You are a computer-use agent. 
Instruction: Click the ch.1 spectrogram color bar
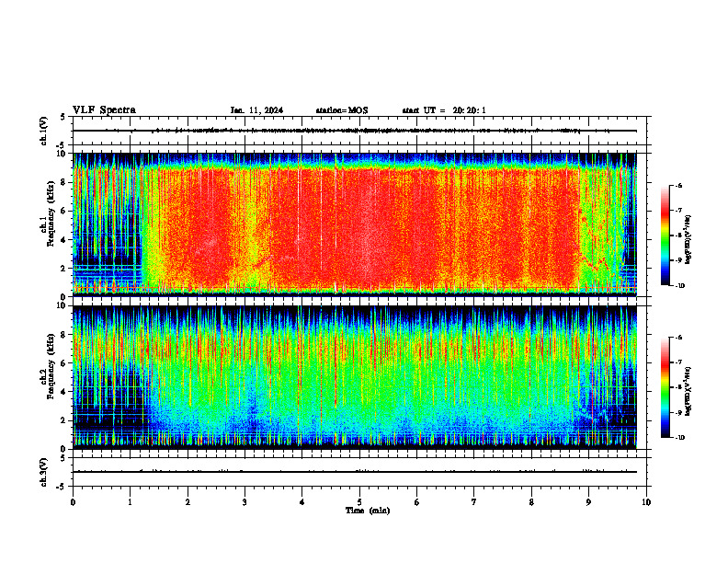click(x=665, y=236)
